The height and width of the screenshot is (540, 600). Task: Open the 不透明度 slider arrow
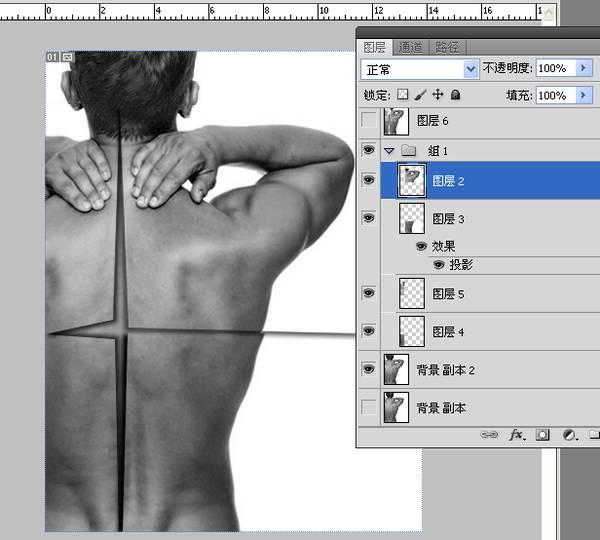pyautogui.click(x=584, y=68)
